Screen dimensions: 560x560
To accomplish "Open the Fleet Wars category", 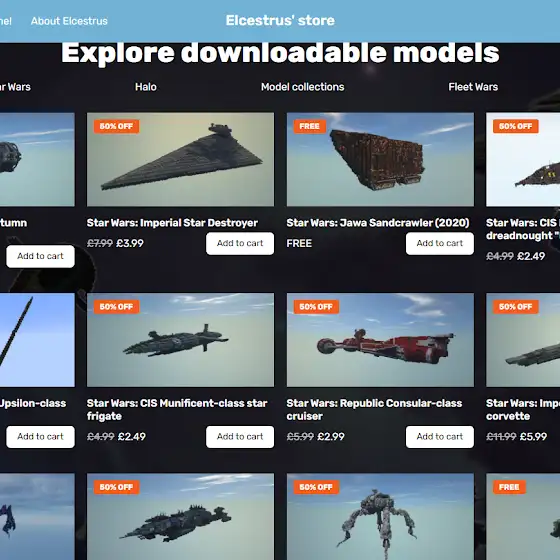I will 473,87.
